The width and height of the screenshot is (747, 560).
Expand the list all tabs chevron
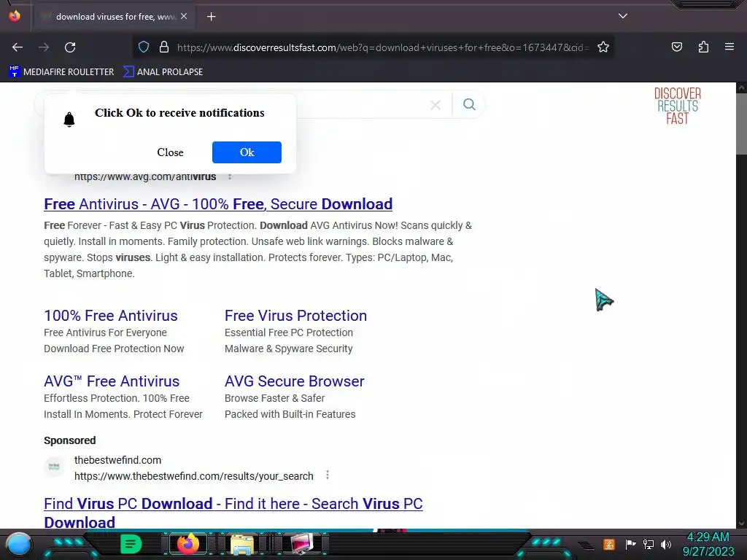[623, 16]
